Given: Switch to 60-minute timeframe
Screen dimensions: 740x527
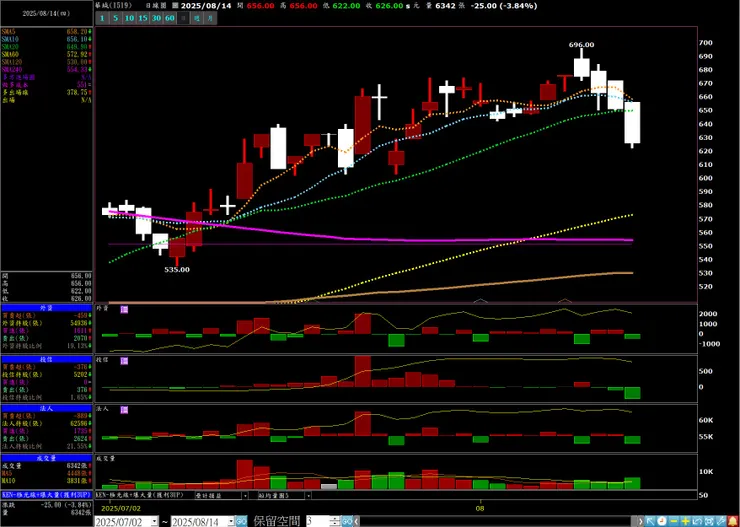Looking at the screenshot, I should (x=170, y=18).
